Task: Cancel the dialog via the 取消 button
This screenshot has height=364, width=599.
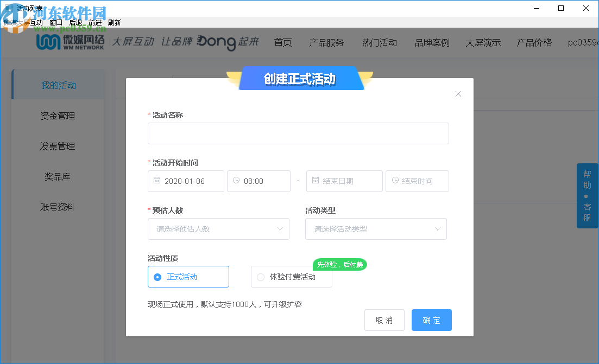Action: 384,320
